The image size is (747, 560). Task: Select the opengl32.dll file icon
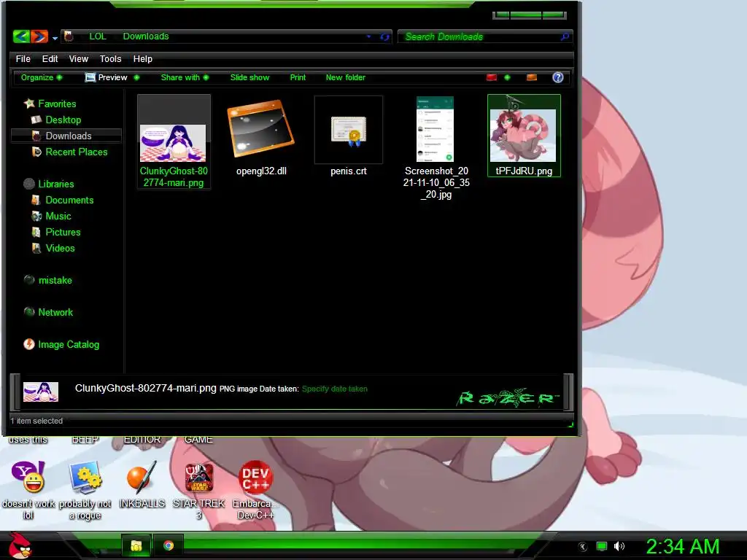(x=260, y=128)
